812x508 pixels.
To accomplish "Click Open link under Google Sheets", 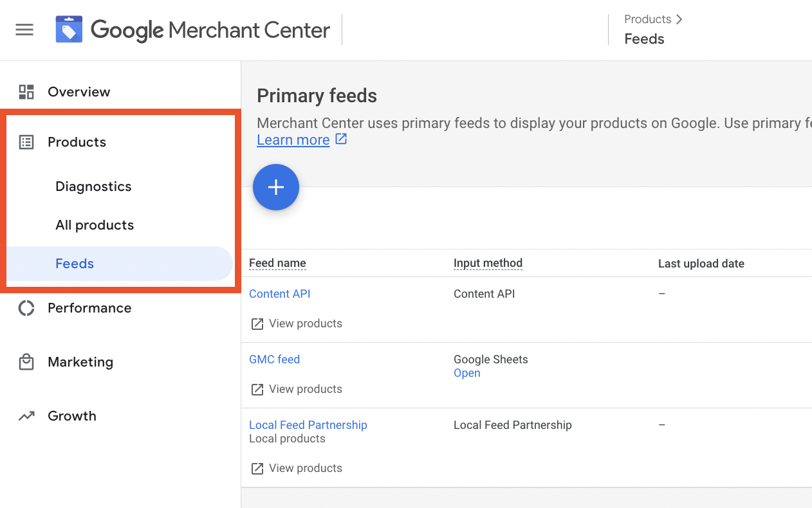I will tap(467, 373).
